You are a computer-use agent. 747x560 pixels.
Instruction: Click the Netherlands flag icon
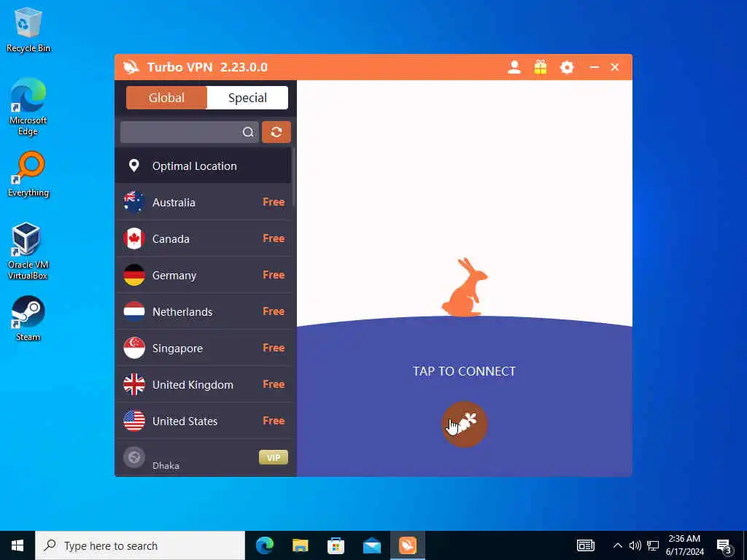pos(134,311)
